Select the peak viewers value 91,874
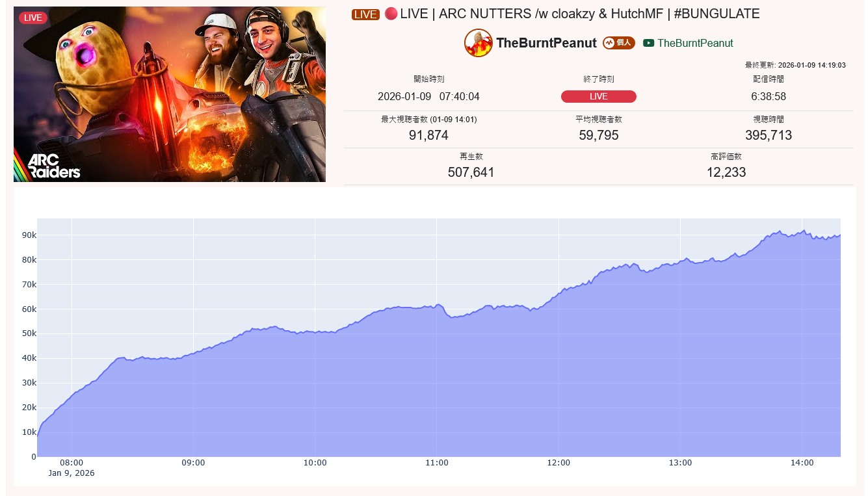The height and width of the screenshot is (496, 868). 428,135
